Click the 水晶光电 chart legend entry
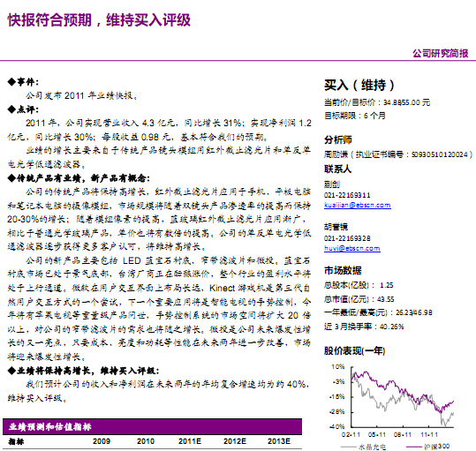Viewport: 476px width, 451px height. click(364, 447)
